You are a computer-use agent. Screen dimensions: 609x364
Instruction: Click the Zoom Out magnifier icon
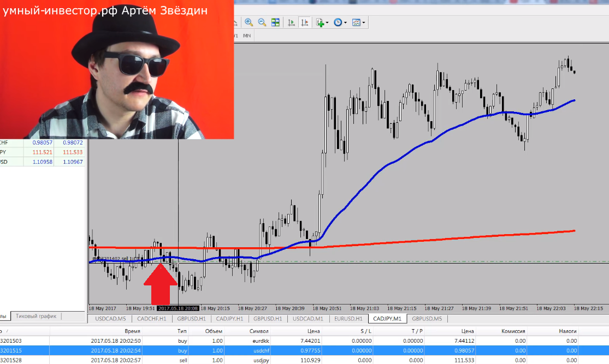pos(262,22)
